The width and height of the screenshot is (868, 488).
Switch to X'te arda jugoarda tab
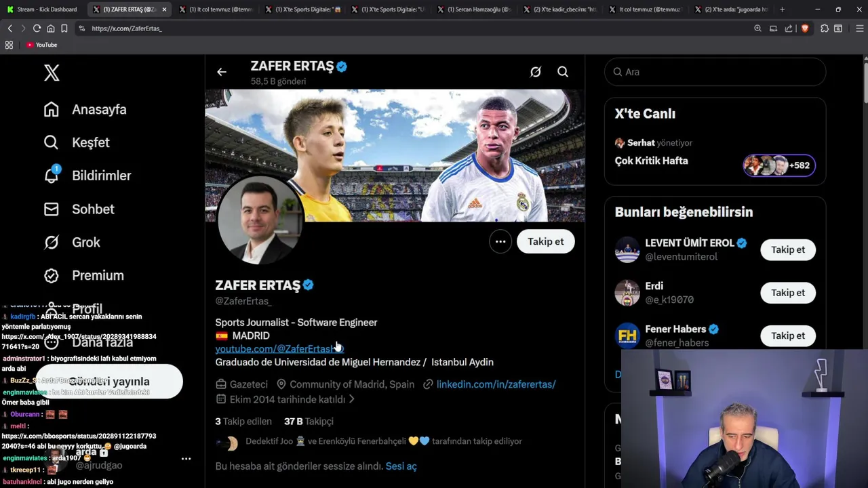[x=731, y=9]
